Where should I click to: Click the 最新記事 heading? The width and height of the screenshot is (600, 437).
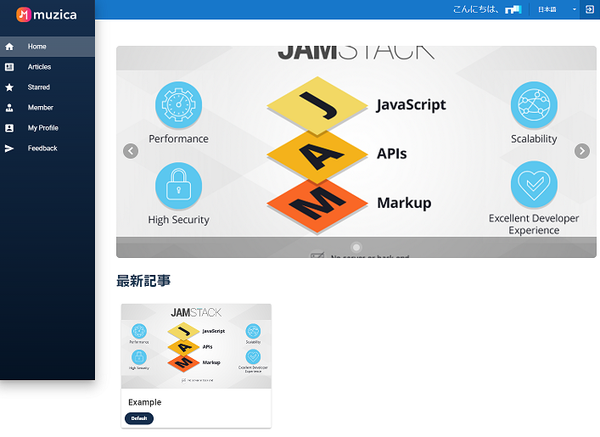pos(143,281)
